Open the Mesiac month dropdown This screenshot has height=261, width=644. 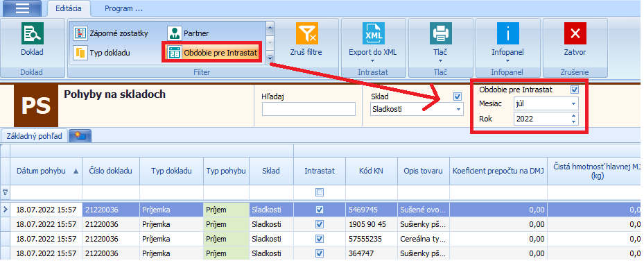click(x=574, y=104)
